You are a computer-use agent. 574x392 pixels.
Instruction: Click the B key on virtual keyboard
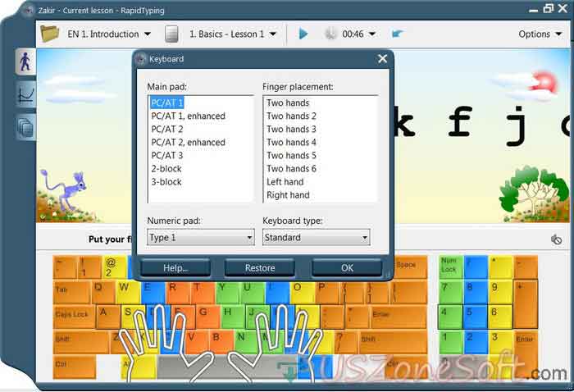click(221, 342)
